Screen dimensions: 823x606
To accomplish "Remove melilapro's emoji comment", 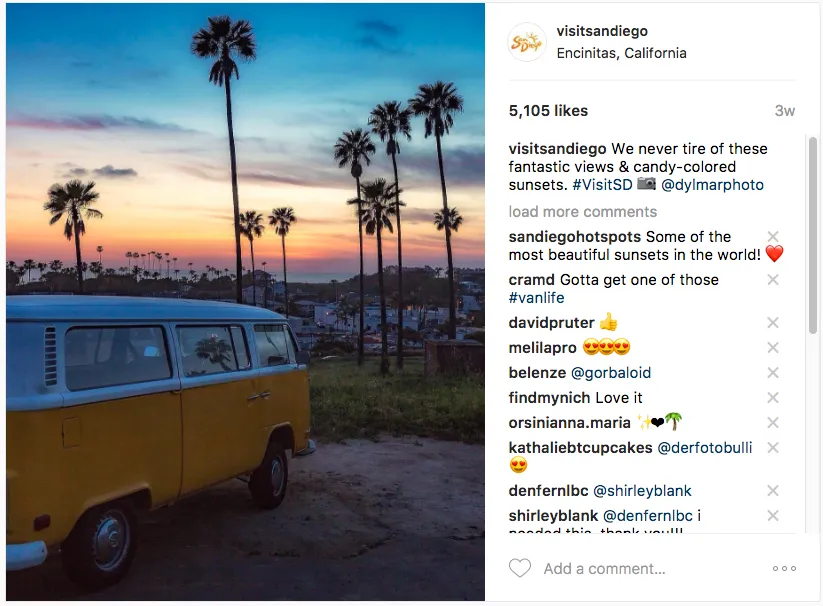I will click(773, 348).
